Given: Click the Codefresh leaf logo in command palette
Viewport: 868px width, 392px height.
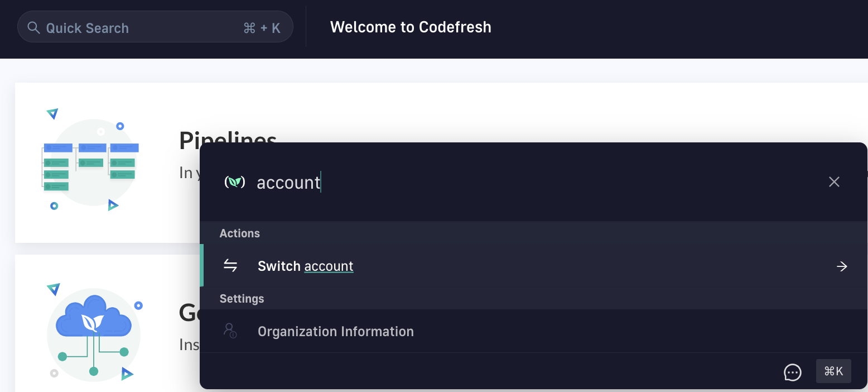Looking at the screenshot, I should (x=234, y=182).
